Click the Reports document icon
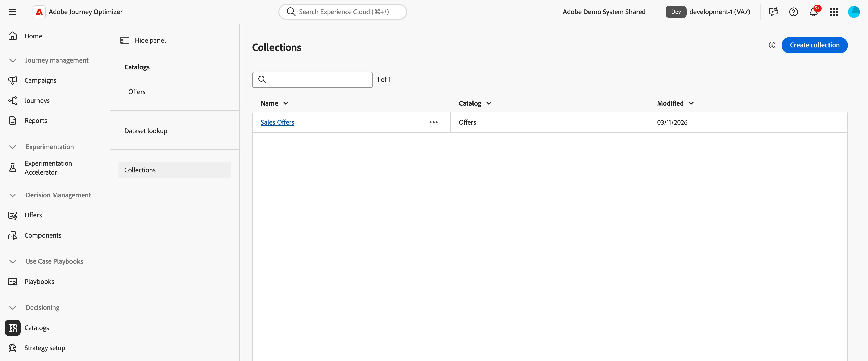The width and height of the screenshot is (868, 361). click(x=13, y=121)
